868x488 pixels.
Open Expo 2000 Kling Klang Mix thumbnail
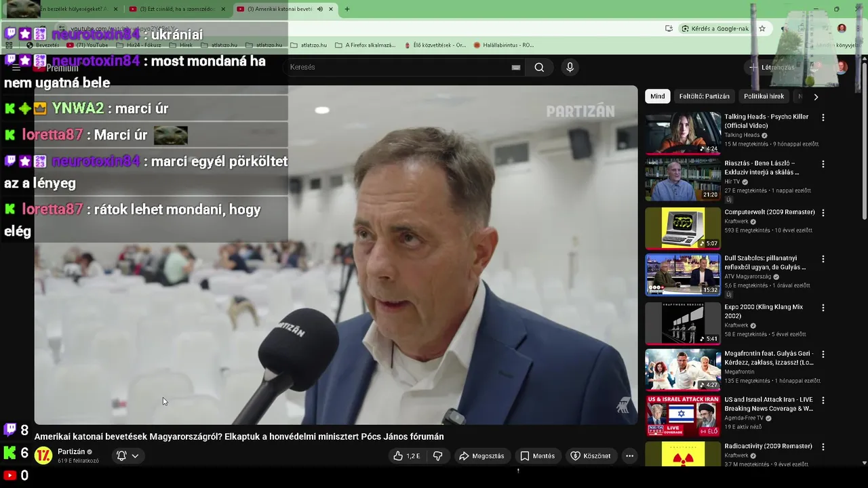pyautogui.click(x=683, y=323)
